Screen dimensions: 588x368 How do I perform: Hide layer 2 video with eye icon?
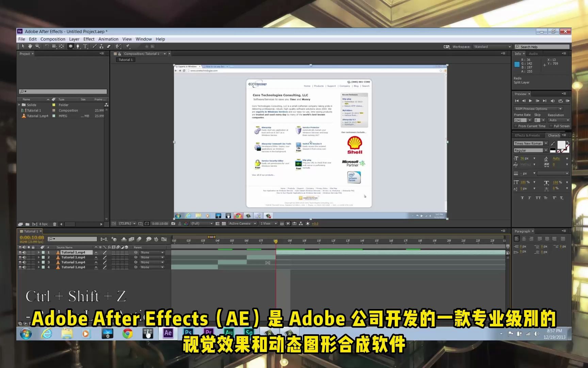click(x=20, y=257)
